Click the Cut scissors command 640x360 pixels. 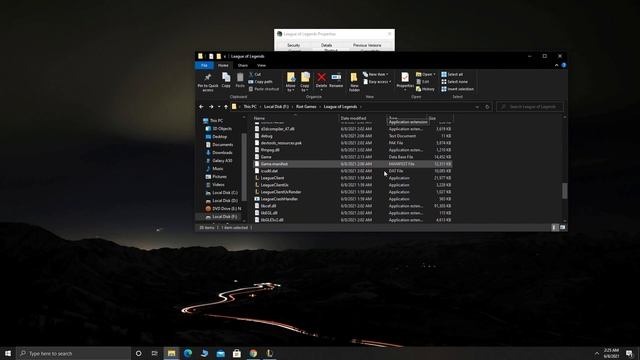[255, 74]
